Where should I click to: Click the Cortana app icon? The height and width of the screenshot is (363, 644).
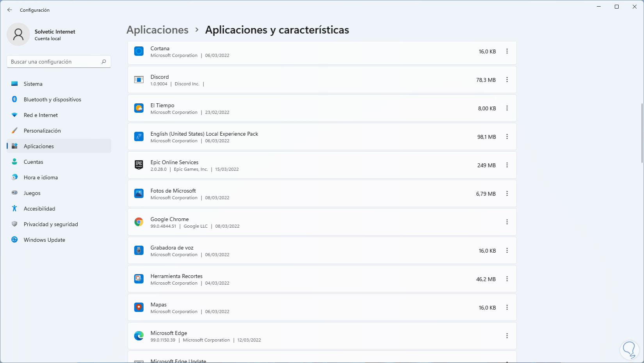click(139, 51)
